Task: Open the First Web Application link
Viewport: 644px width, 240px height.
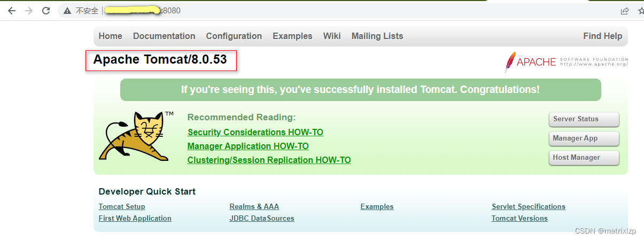Action: coord(135,219)
